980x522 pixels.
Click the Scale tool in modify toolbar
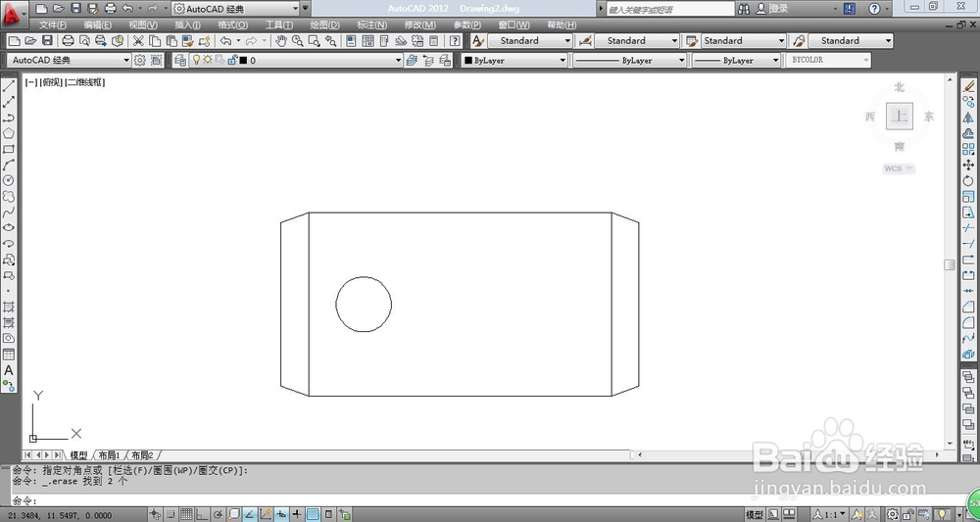pos(968,197)
